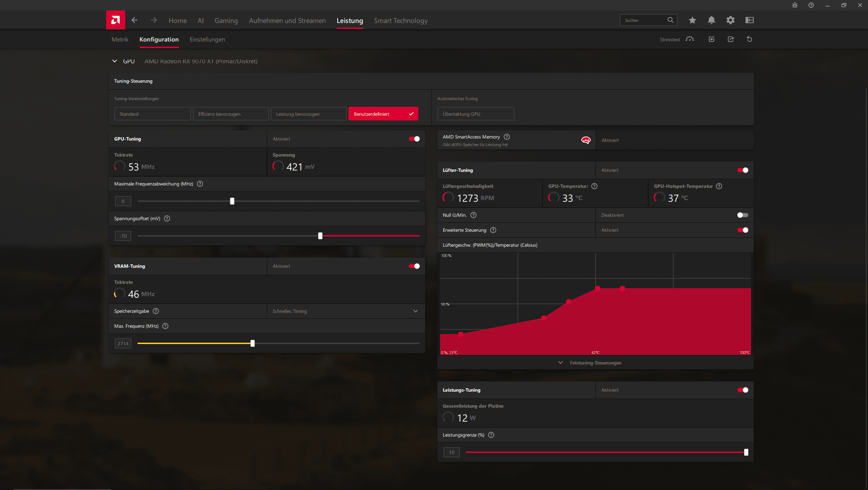Click the frequency offset slider handle
868x490 pixels.
coord(232,201)
